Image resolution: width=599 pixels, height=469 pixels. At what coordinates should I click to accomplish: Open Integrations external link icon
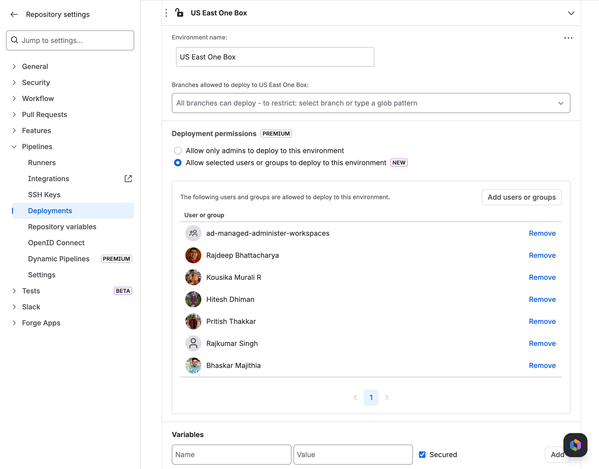tap(128, 178)
